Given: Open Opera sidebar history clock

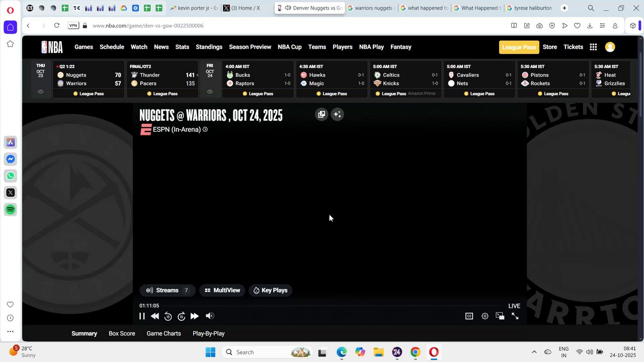Looking at the screenshot, I should (10, 318).
